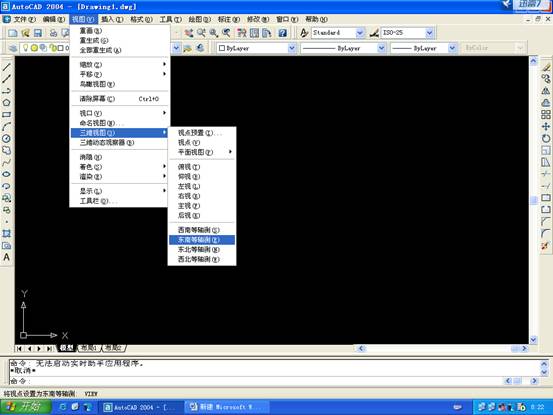Viewport: 553px width, 415px height.
Task: Open the Properties palette icon
Action: click(242, 33)
